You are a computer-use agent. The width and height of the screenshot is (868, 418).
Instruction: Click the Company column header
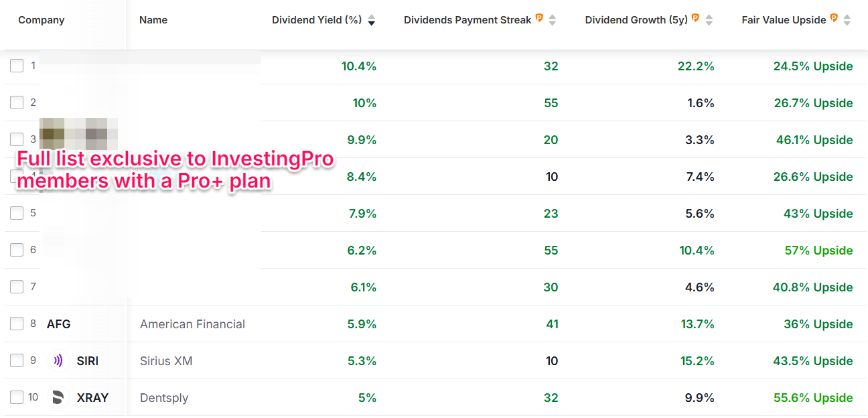(x=41, y=19)
